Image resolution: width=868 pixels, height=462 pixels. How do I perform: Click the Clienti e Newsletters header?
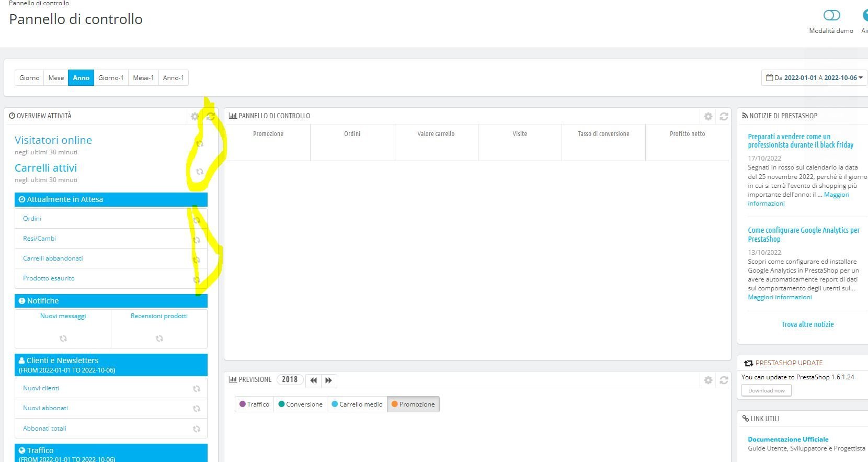click(x=111, y=365)
